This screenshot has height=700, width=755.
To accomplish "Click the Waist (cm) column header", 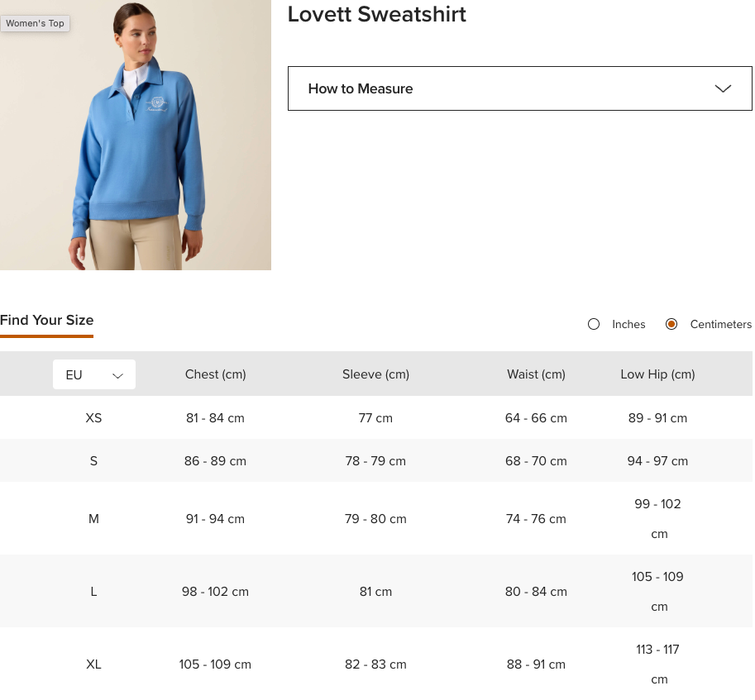I will click(536, 374).
